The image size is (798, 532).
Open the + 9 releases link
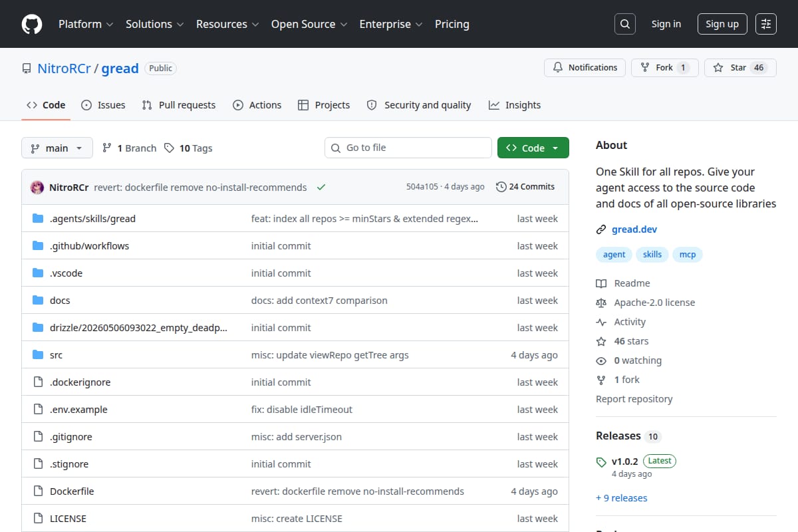click(622, 498)
